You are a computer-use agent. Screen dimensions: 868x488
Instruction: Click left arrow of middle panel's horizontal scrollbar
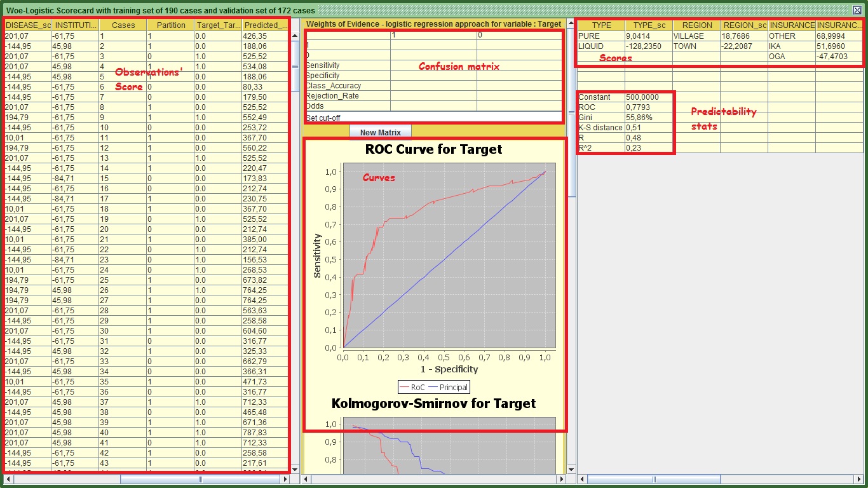(307, 480)
